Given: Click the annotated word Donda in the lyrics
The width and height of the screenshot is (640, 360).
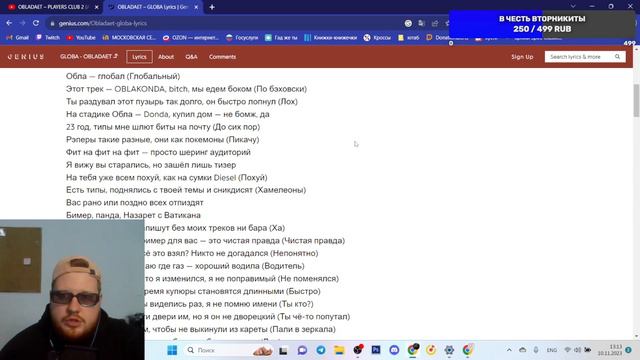Looking at the screenshot, I should coord(156,114).
